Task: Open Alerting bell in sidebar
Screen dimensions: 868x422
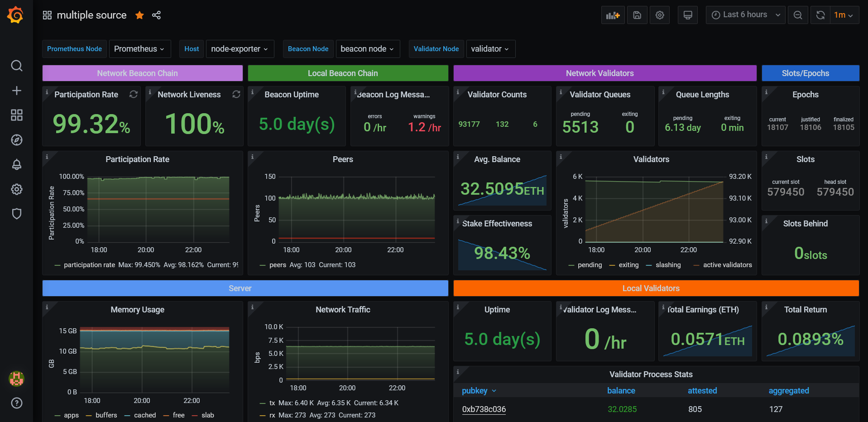Action: pos(17,164)
